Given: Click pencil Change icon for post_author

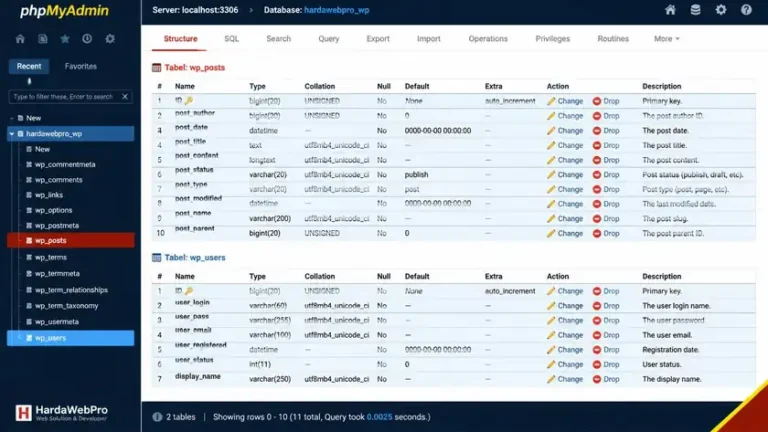Looking at the screenshot, I should 551,116.
